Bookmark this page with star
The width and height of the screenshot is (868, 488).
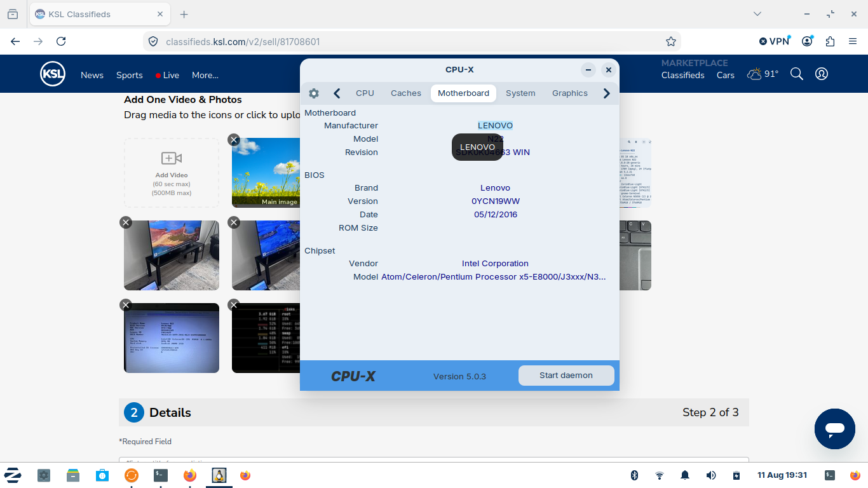click(x=671, y=41)
